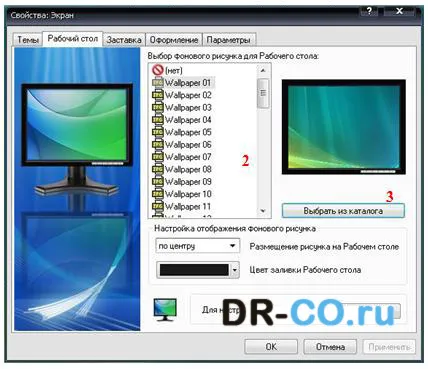428x369 pixels.
Task: Pick Wallpaper 06 entry
Action: click(x=188, y=144)
